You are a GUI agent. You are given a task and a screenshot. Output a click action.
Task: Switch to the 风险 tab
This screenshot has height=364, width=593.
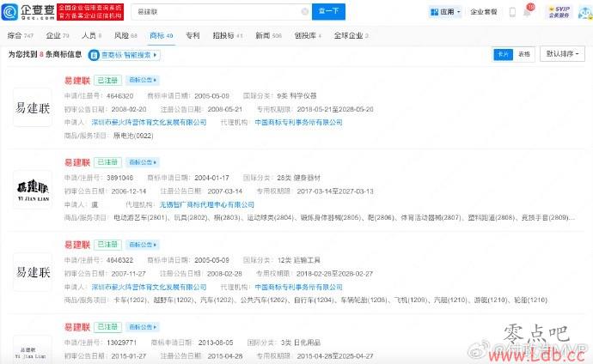point(125,35)
